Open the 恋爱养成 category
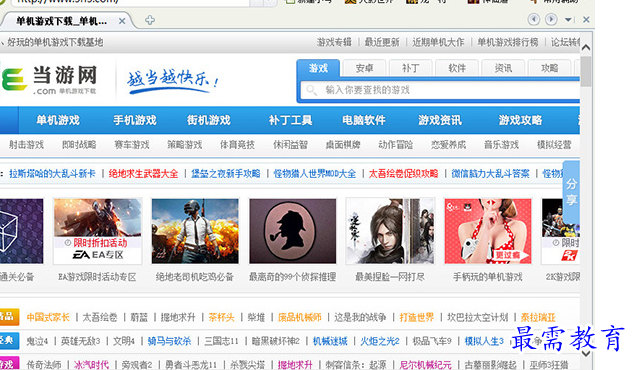The width and height of the screenshot is (633, 370). click(449, 144)
